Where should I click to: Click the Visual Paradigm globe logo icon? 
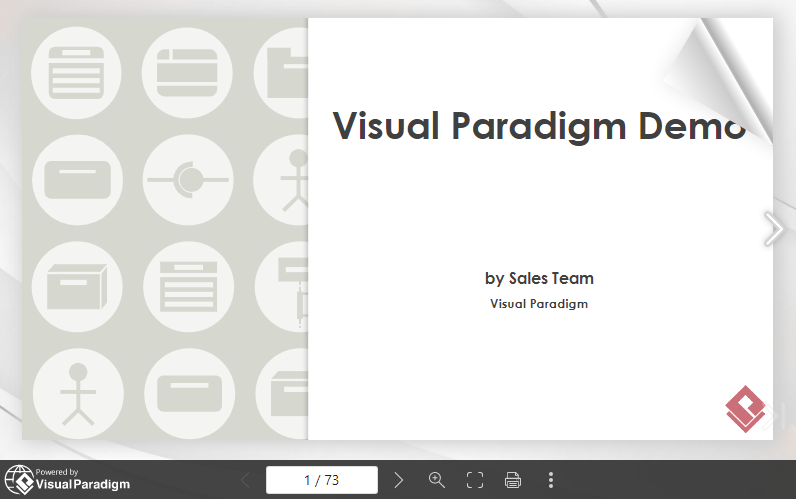coord(19,480)
